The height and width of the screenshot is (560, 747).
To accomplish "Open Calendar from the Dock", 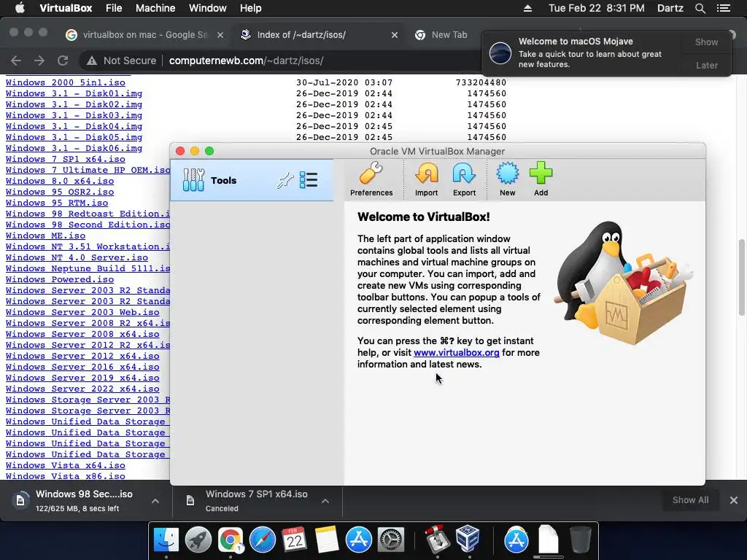I will pyautogui.click(x=294, y=540).
